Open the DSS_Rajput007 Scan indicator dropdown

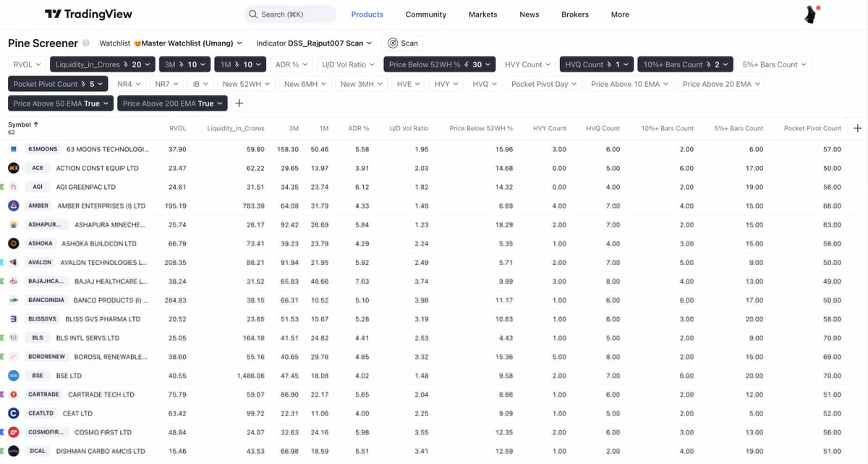pos(314,43)
